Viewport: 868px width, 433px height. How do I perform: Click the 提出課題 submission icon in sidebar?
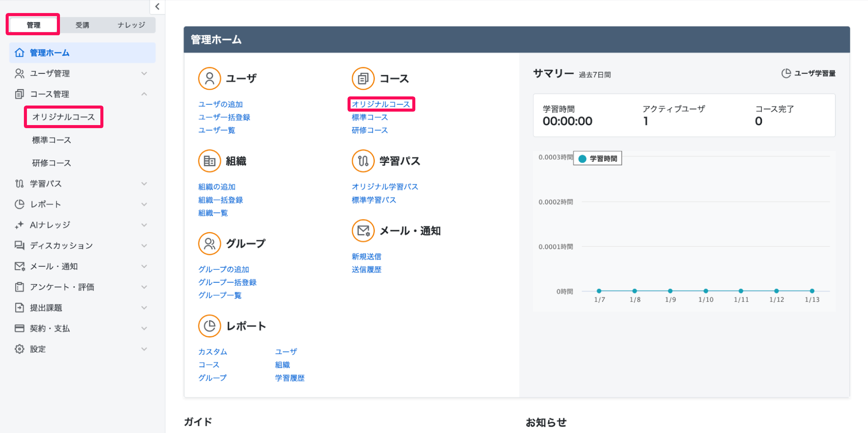20,307
